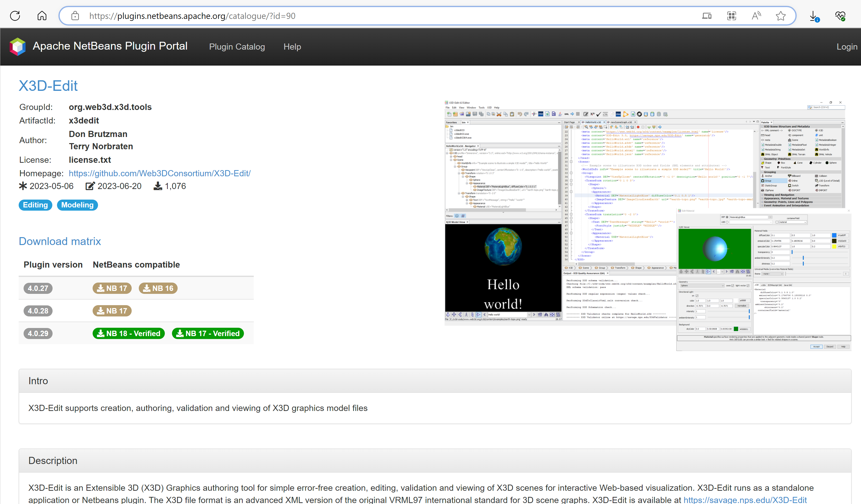Image resolution: width=861 pixels, height=504 pixels.
Task: Open the Plugin Catalog menu
Action: click(237, 47)
